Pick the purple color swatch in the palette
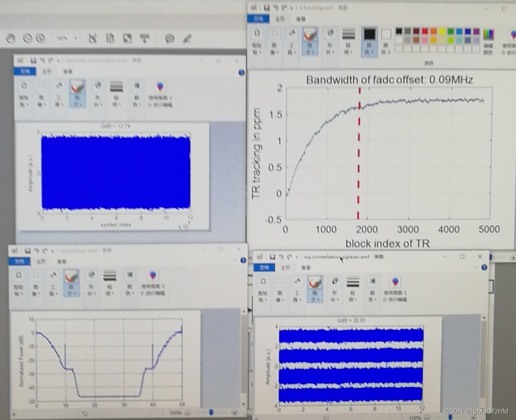The width and height of the screenshot is (516, 420). [x=476, y=31]
